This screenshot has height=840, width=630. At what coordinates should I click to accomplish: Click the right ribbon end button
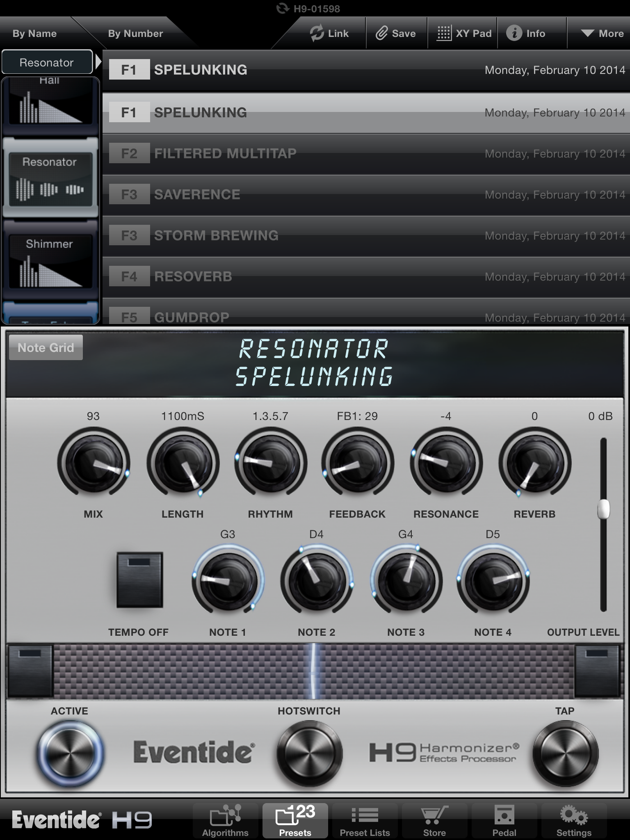click(597, 671)
